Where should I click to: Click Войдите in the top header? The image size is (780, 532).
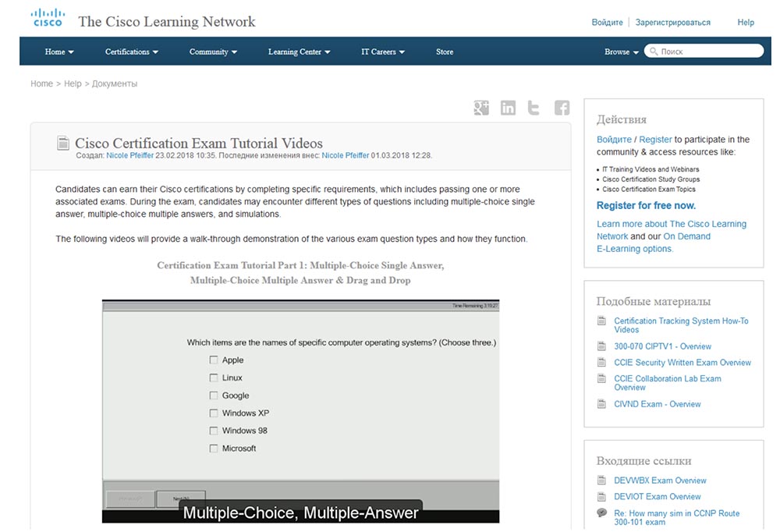[x=607, y=23]
